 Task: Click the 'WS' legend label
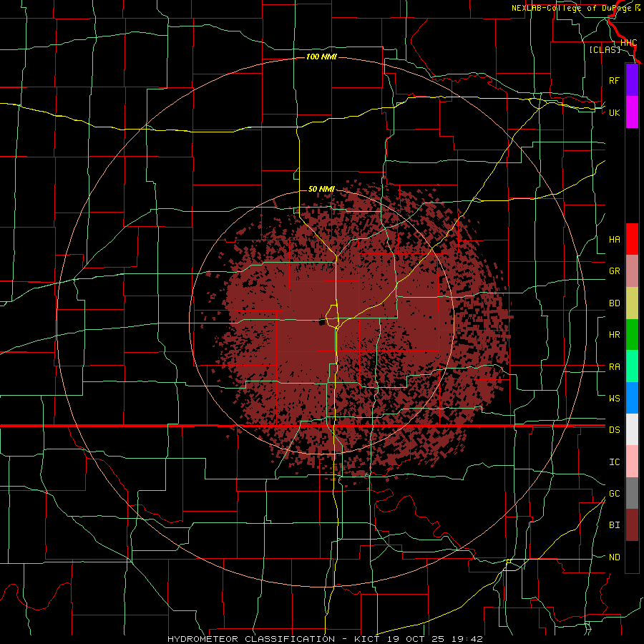click(615, 399)
